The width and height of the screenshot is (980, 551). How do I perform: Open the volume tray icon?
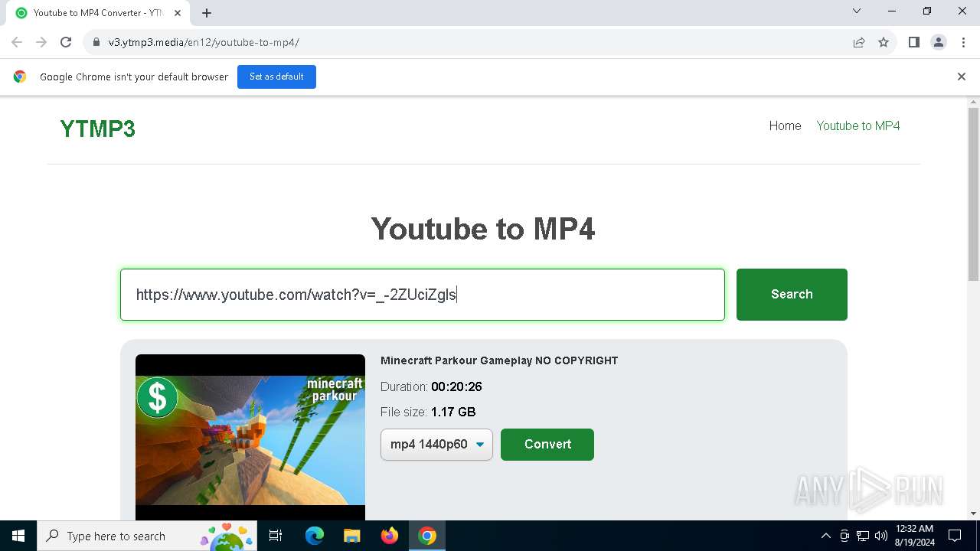pos(881,536)
